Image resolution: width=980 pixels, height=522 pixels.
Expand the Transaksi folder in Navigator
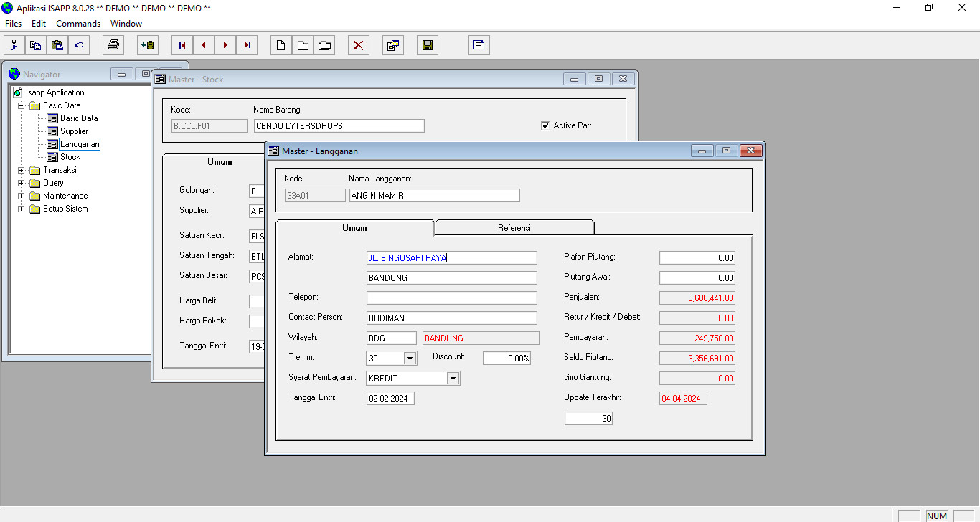(x=22, y=170)
